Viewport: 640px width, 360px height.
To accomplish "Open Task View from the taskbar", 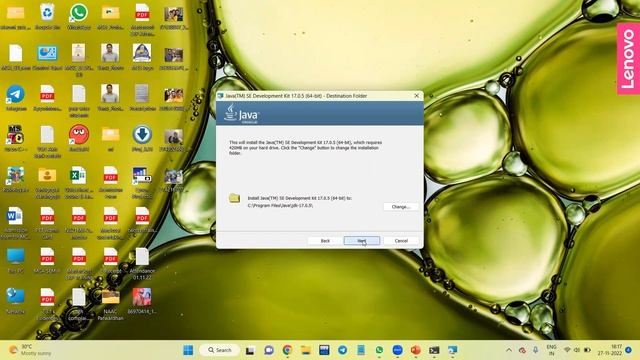I will pos(250,350).
